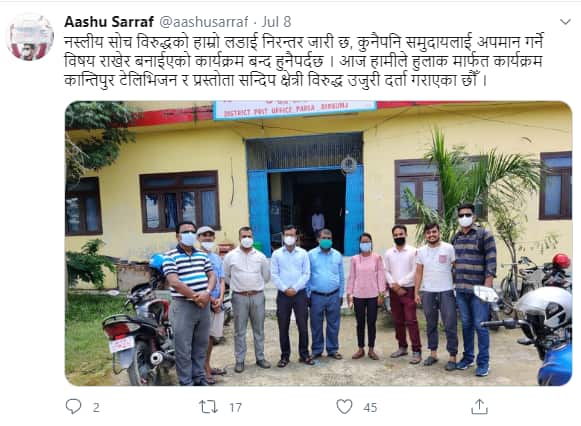The width and height of the screenshot is (581, 426).
Task: Open the Jul 8 timestamp link
Action: click(276, 22)
